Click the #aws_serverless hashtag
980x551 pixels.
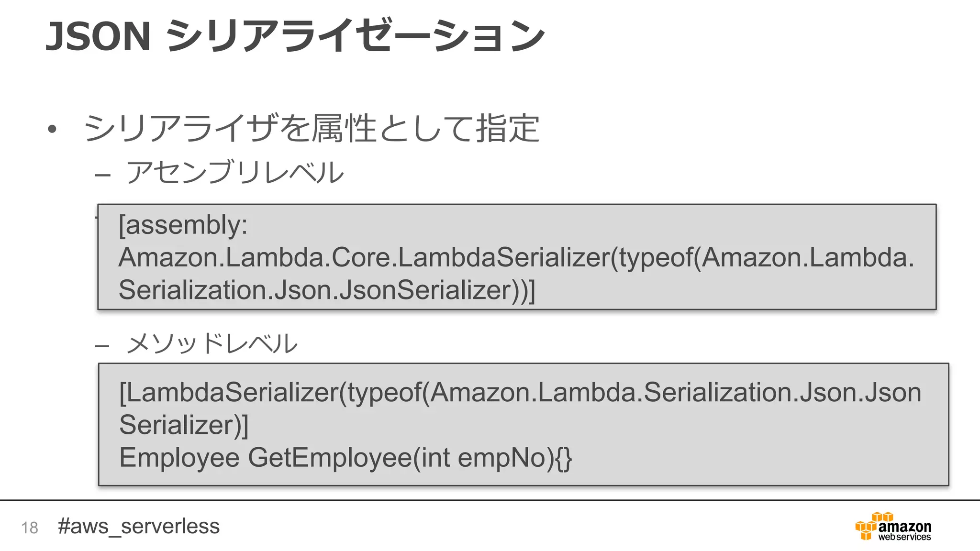coord(138,526)
